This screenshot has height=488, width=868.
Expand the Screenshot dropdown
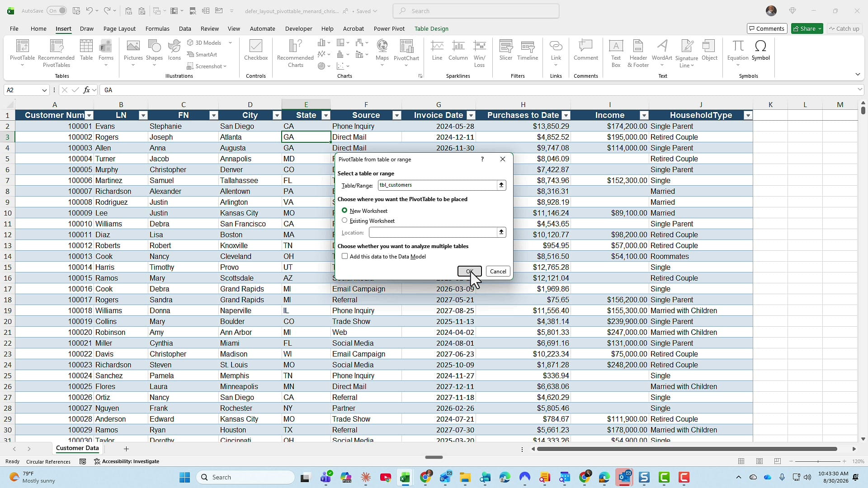[x=225, y=66]
